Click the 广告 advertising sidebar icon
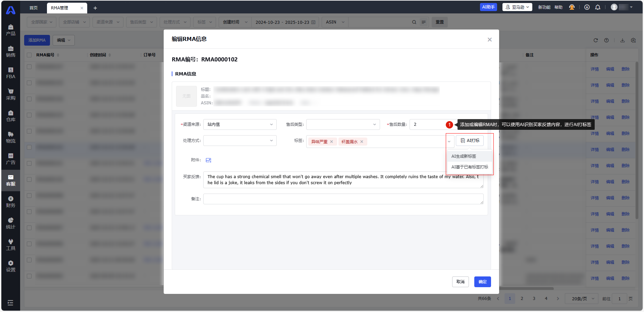This screenshot has width=644, height=312. 11,159
